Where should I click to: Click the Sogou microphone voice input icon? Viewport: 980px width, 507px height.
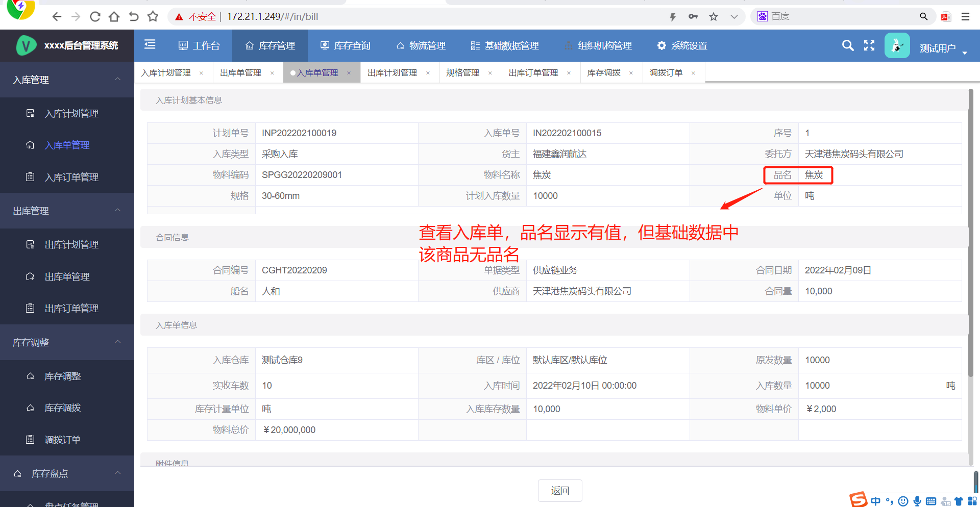(x=917, y=501)
